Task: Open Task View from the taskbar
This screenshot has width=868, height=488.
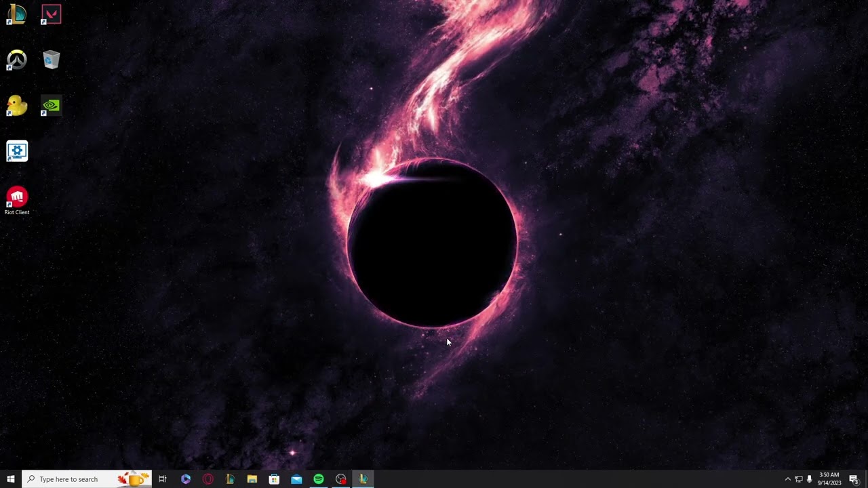Action: click(x=163, y=479)
